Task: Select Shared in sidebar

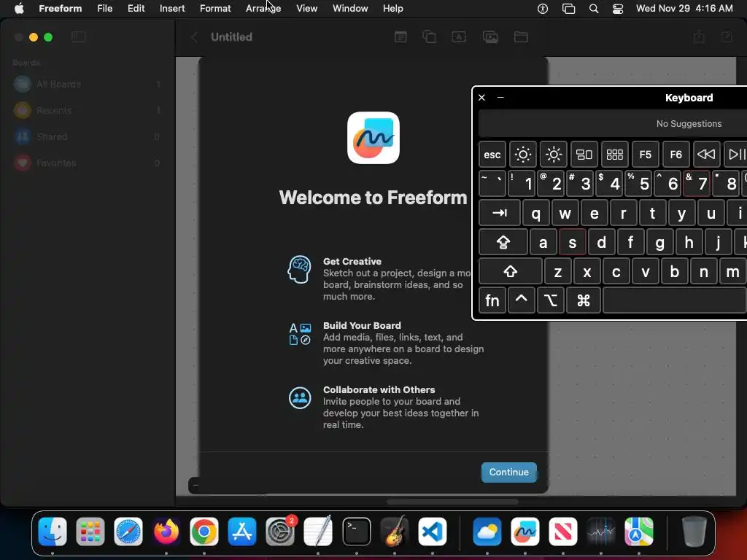Action: pyautogui.click(x=88, y=136)
